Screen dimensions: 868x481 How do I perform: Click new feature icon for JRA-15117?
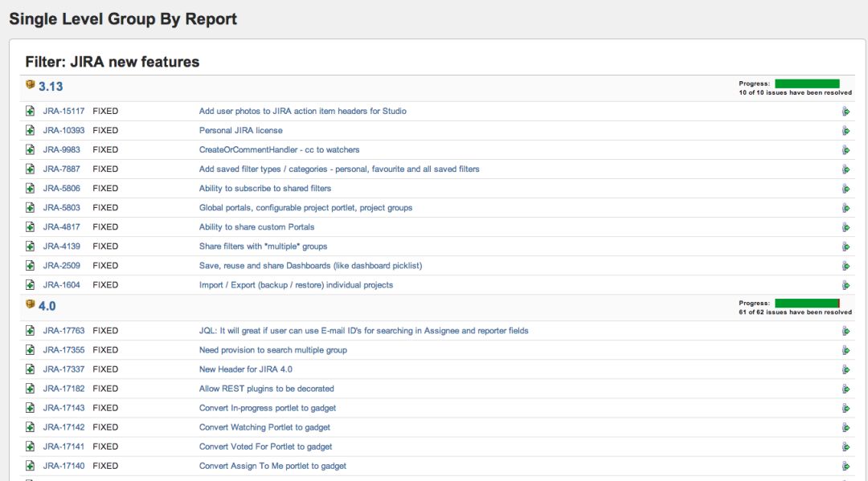[x=30, y=111]
